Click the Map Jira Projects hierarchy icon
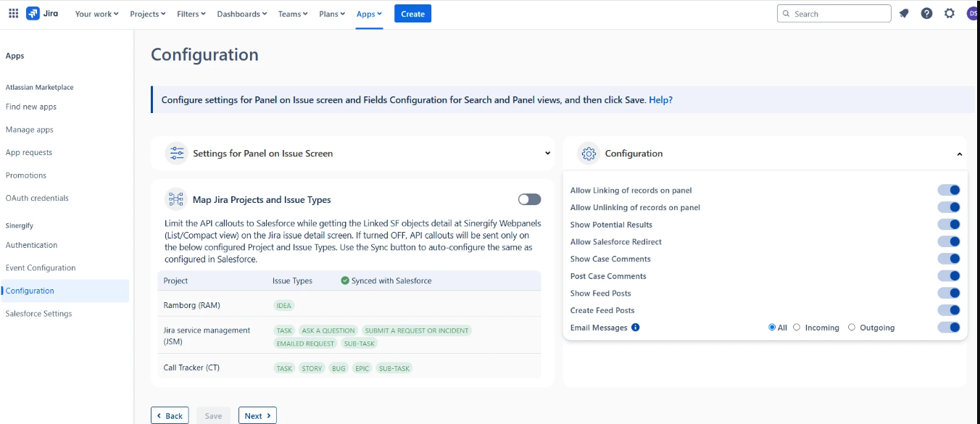The image size is (980, 424). [x=176, y=199]
